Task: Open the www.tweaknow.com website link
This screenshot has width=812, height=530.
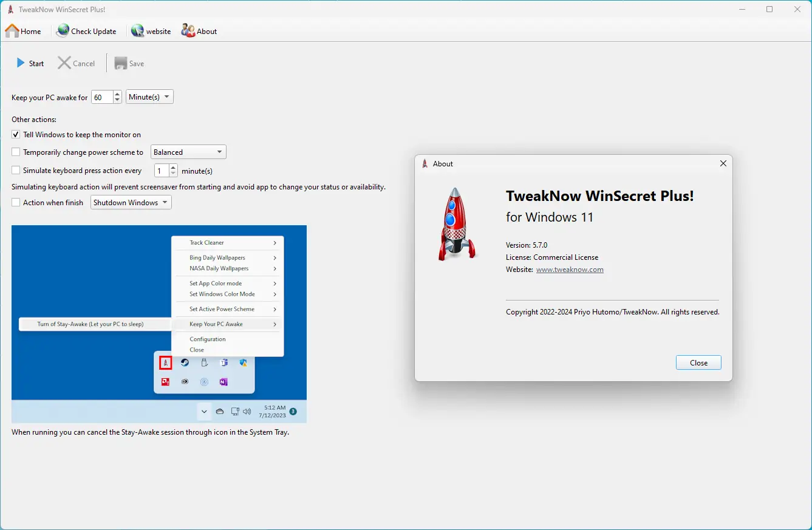Action: click(570, 270)
